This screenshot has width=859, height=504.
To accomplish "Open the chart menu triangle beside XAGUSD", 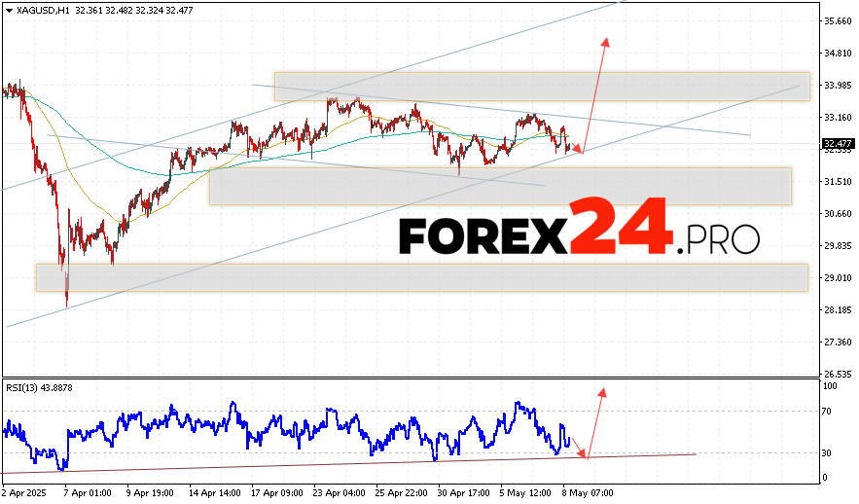I will 9,11.
